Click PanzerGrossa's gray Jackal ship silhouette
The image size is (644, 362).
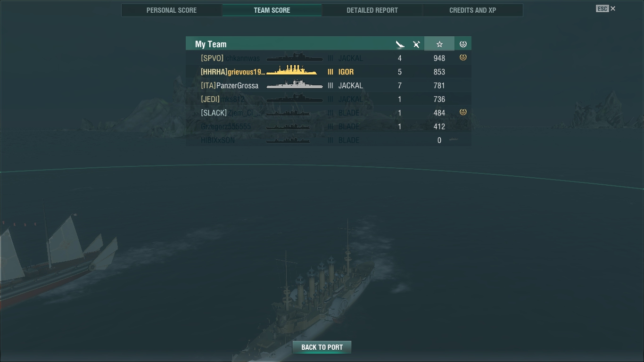click(295, 85)
